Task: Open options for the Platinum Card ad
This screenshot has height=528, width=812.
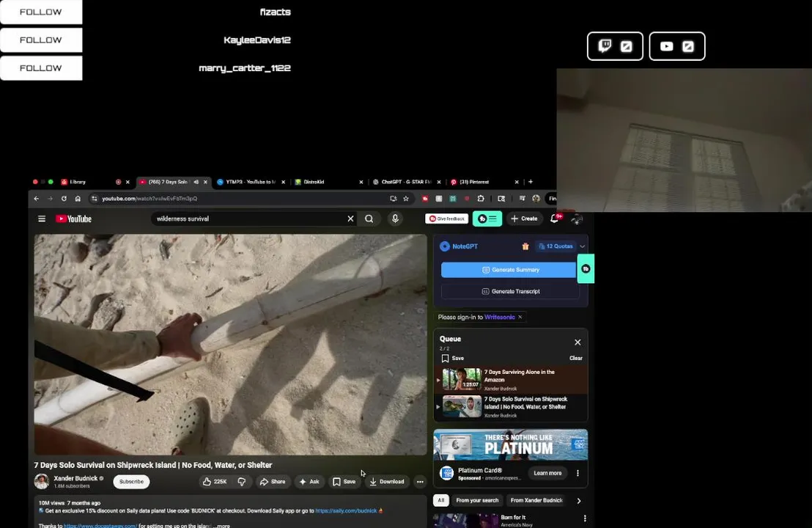Action: tap(578, 473)
